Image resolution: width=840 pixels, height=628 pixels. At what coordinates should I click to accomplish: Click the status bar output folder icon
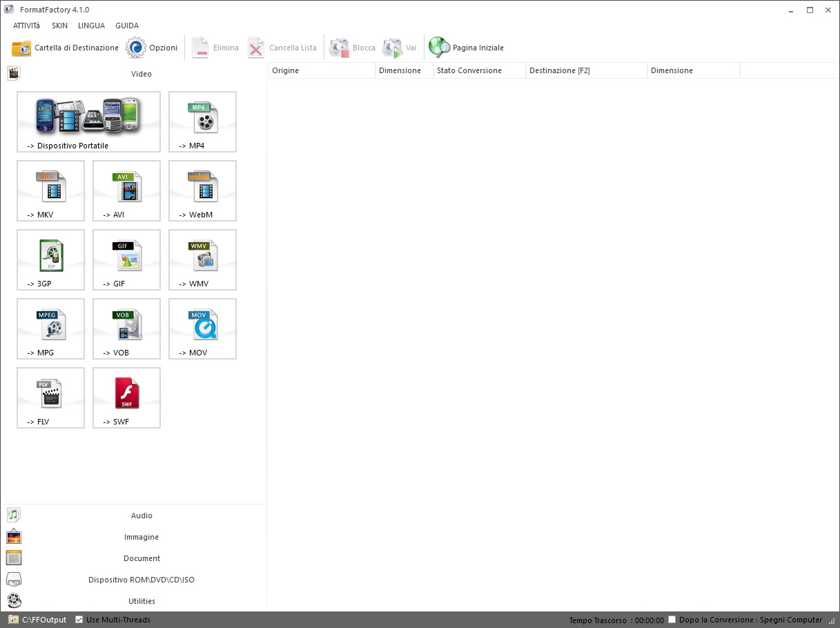(13, 620)
